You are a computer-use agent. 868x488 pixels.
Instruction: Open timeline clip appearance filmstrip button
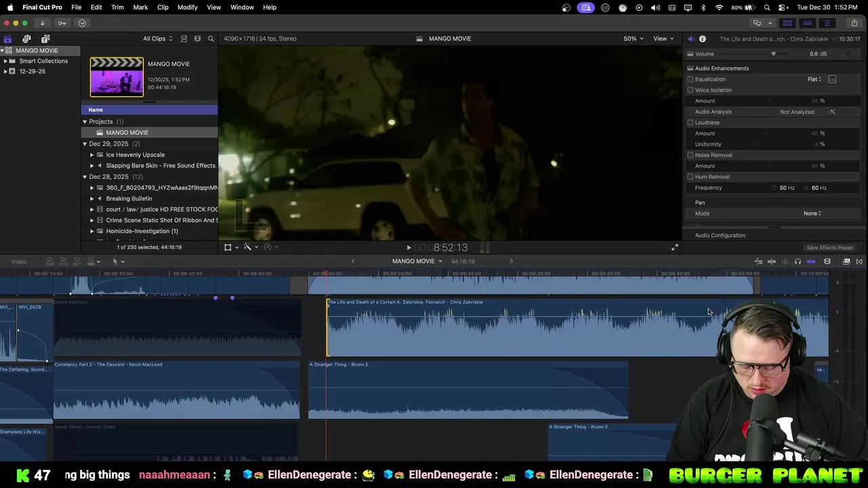point(827,262)
